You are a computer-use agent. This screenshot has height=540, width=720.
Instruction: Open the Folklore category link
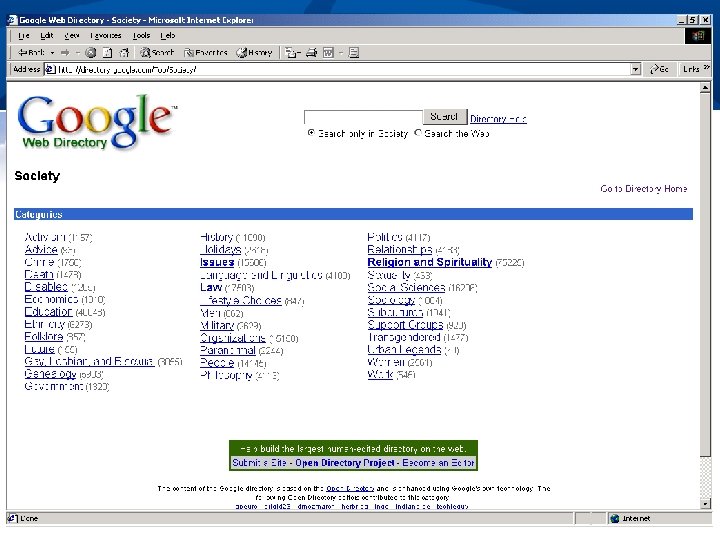pyautogui.click(x=44, y=337)
